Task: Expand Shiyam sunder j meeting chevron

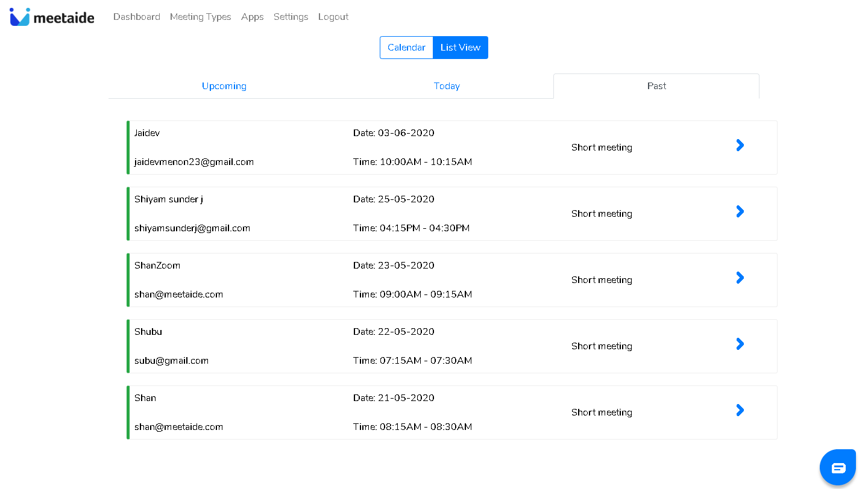Action: [x=740, y=211]
